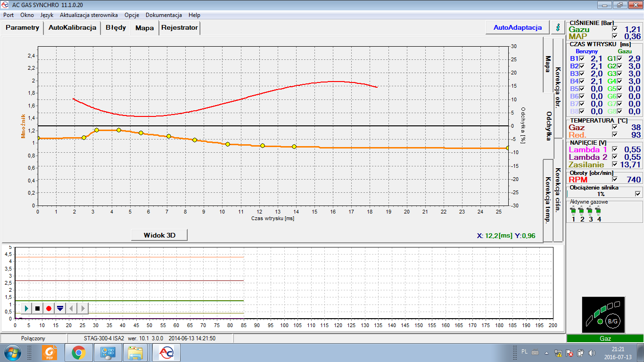Toggle the G4 gas injection checkbox

619,81
